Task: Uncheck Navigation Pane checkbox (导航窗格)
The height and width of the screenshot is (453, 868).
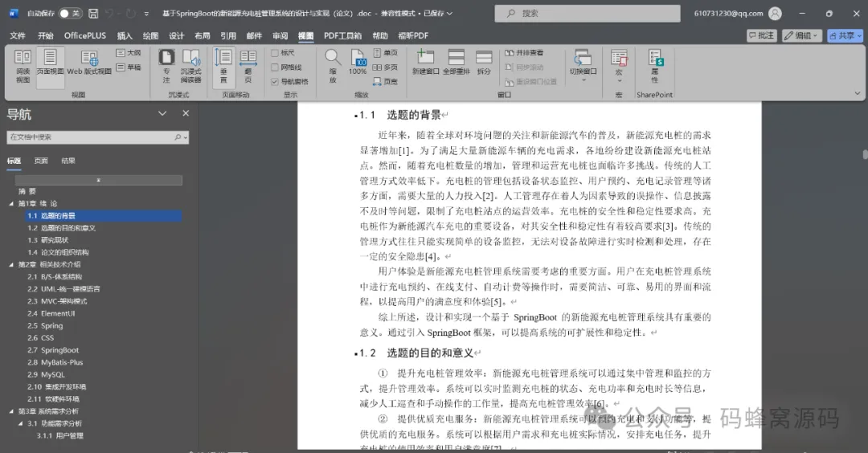Action: click(x=275, y=81)
